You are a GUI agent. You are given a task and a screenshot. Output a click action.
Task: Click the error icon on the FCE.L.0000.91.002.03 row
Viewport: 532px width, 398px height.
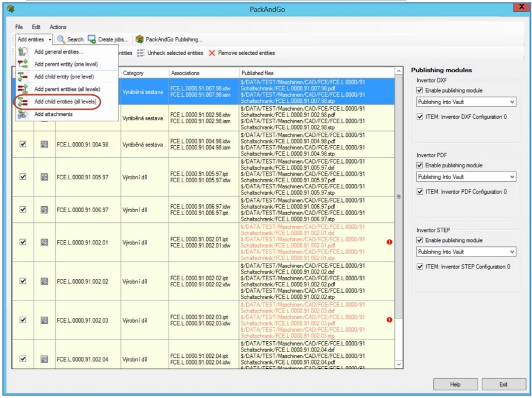tap(390, 320)
